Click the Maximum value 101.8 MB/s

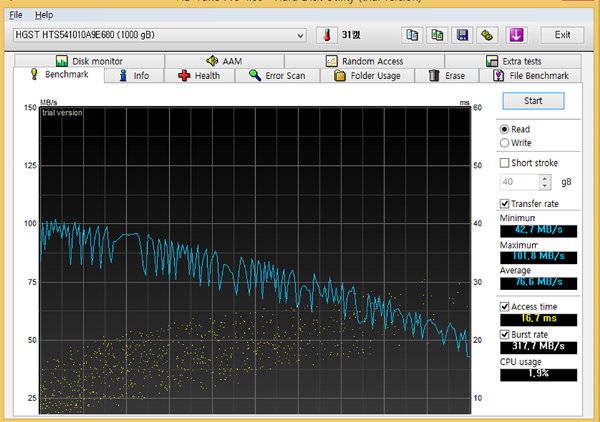point(538,257)
